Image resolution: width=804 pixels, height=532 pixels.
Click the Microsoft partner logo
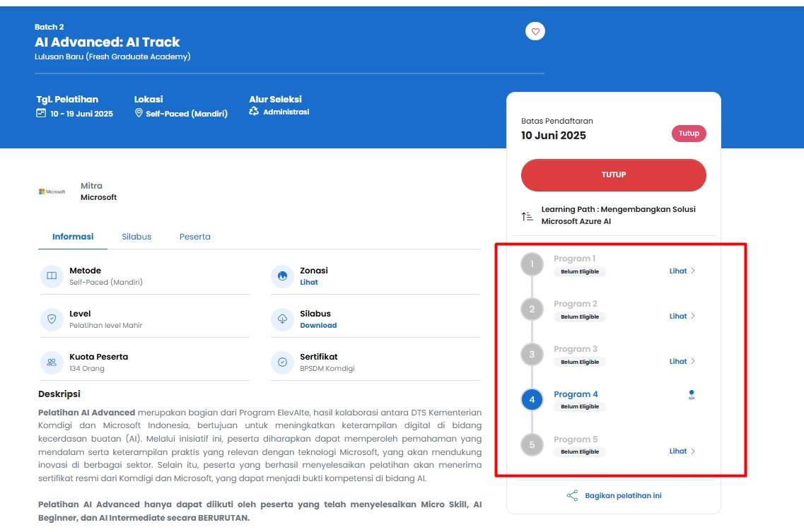pos(52,191)
